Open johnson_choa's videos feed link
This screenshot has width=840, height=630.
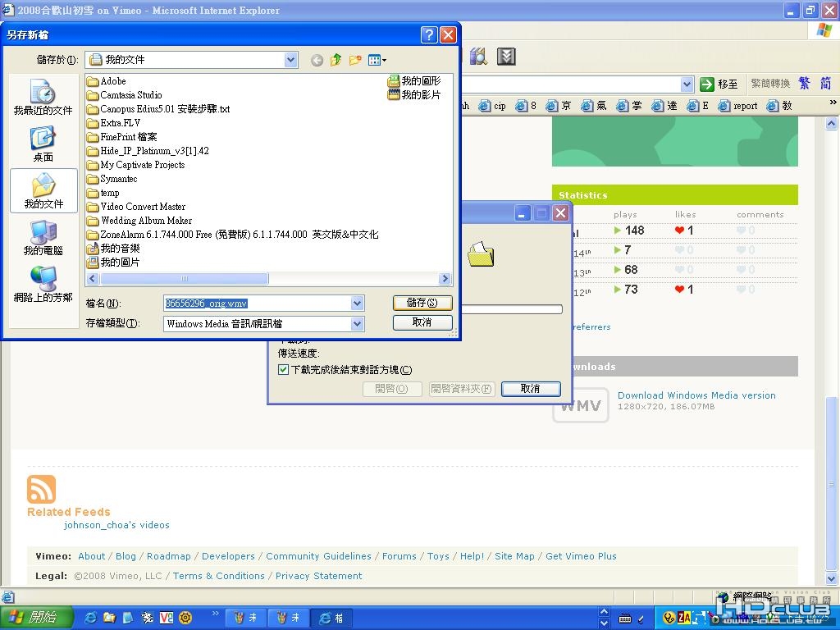[116, 525]
